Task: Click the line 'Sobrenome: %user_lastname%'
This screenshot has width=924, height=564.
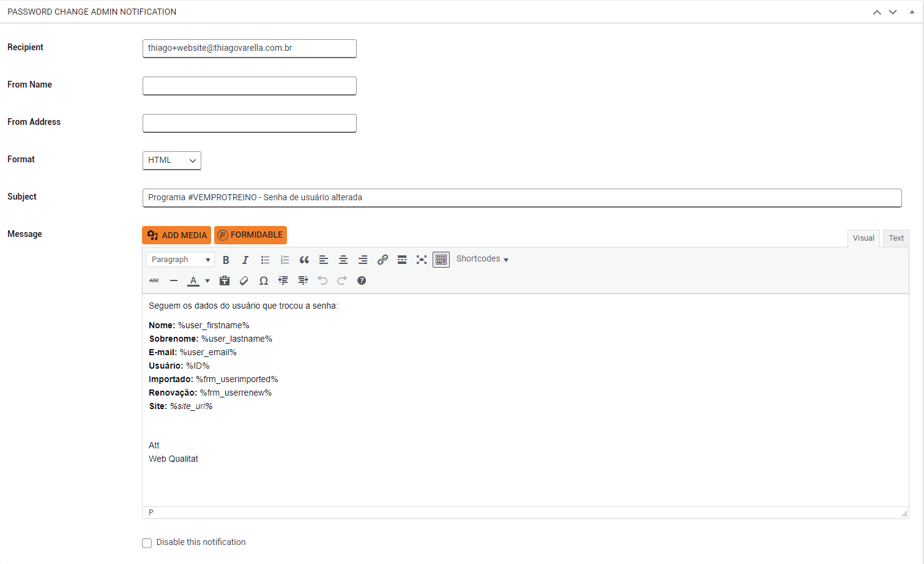Action: tap(211, 339)
